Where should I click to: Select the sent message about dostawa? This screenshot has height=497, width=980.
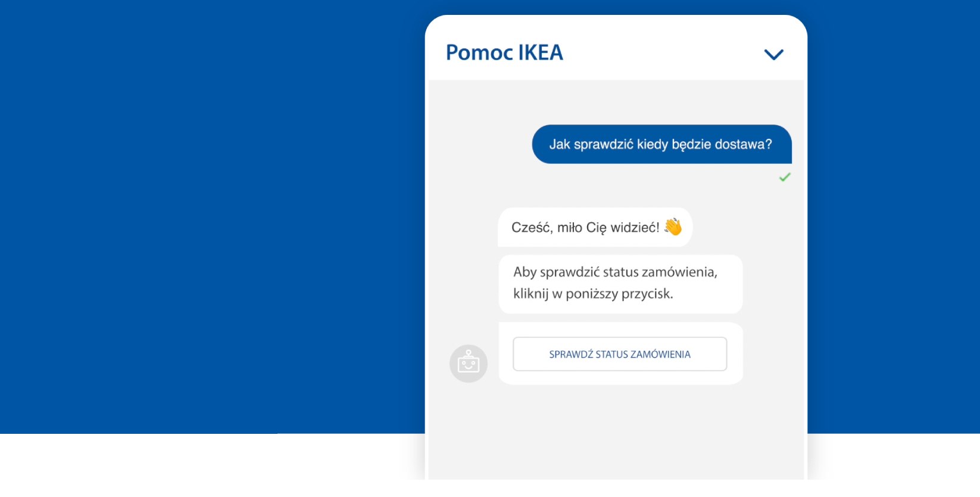click(661, 144)
